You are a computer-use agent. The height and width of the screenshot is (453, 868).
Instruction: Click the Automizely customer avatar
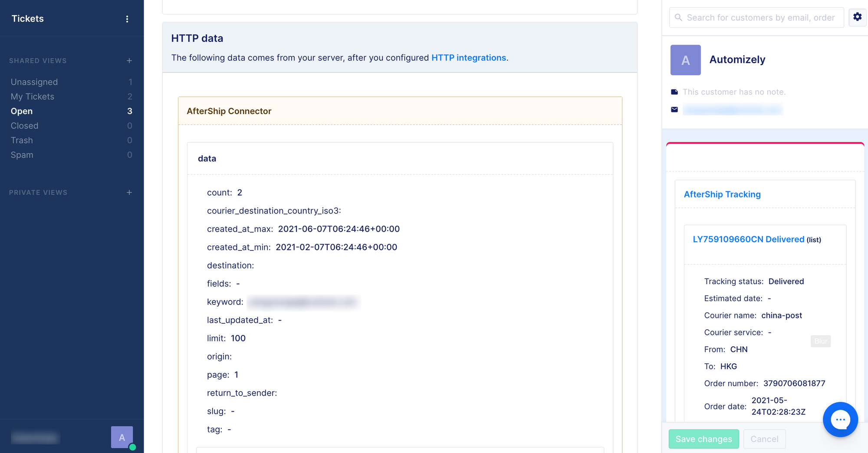coord(685,60)
